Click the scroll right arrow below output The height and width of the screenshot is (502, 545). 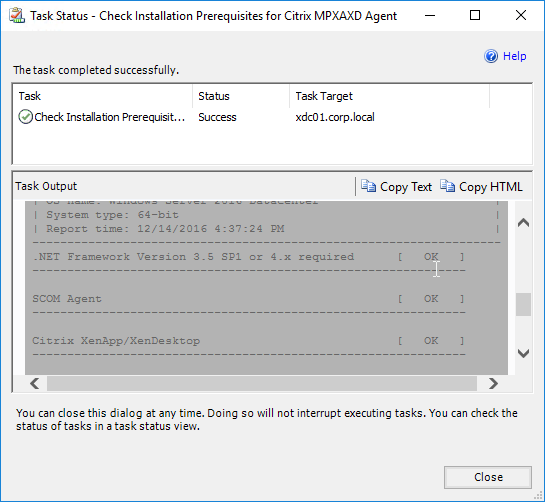pos(493,384)
